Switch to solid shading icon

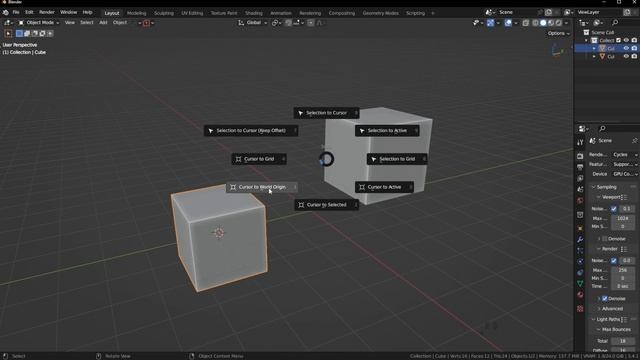coord(543,23)
